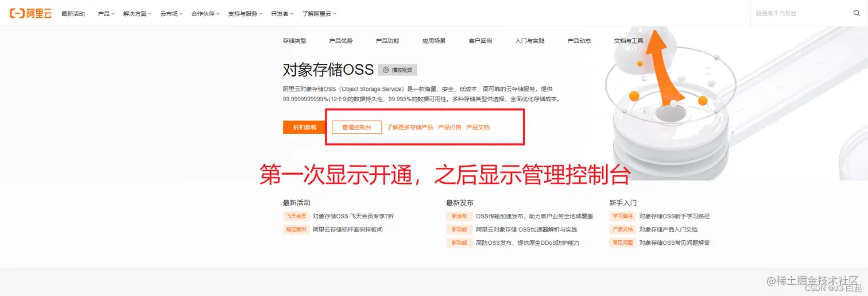Open the 产品文档 link beside 产品价格
This screenshot has width=868, height=296.
(x=478, y=127)
